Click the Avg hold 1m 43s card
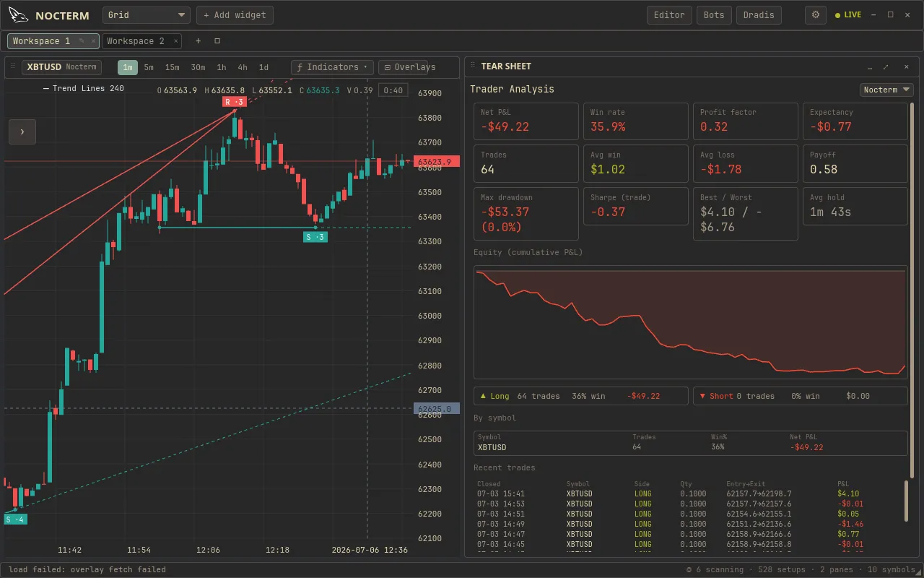Screen dimensions: 924x578 tap(855, 206)
